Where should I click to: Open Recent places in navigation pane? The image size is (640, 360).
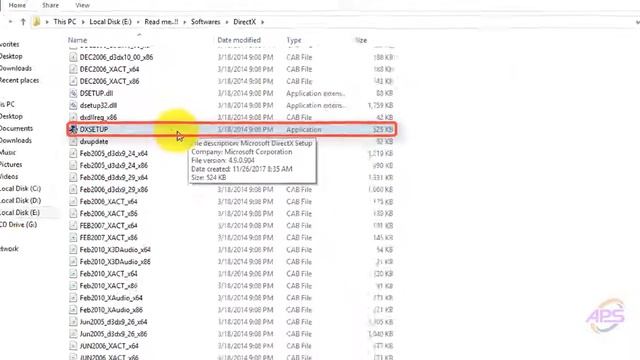click(19, 80)
